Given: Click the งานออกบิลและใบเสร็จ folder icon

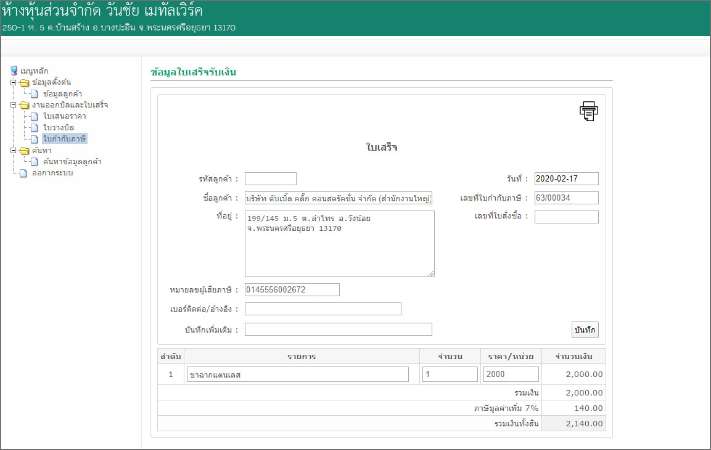Looking at the screenshot, I should pyautogui.click(x=23, y=105).
